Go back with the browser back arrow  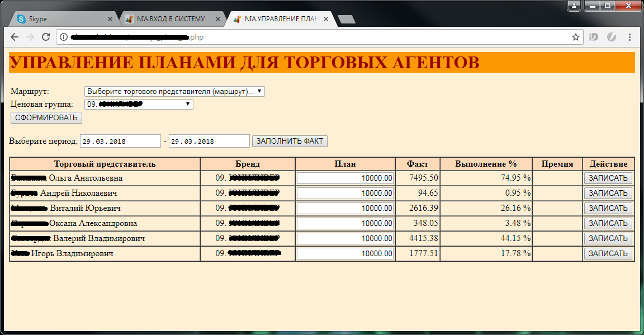(15, 37)
